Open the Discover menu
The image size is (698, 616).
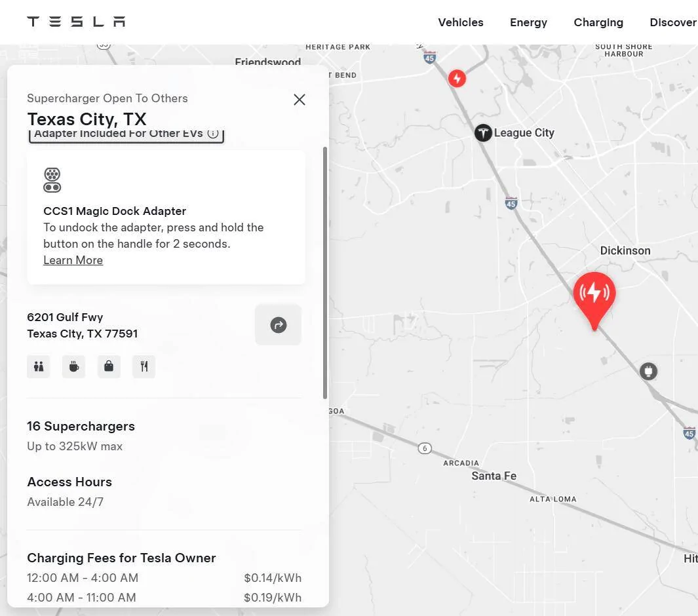point(673,22)
